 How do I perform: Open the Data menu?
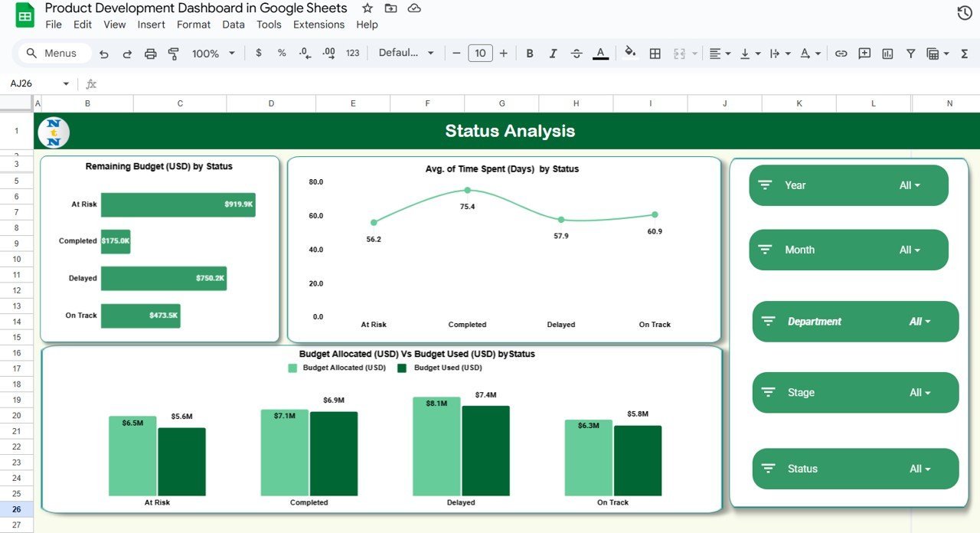(x=233, y=24)
